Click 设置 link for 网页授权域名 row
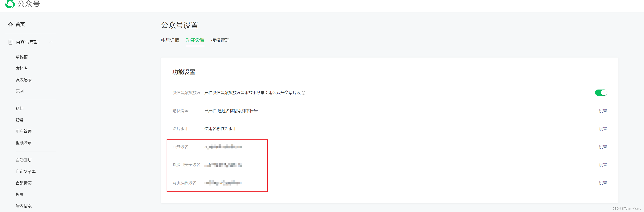Viewport: 644px width, 212px height. [x=603, y=183]
